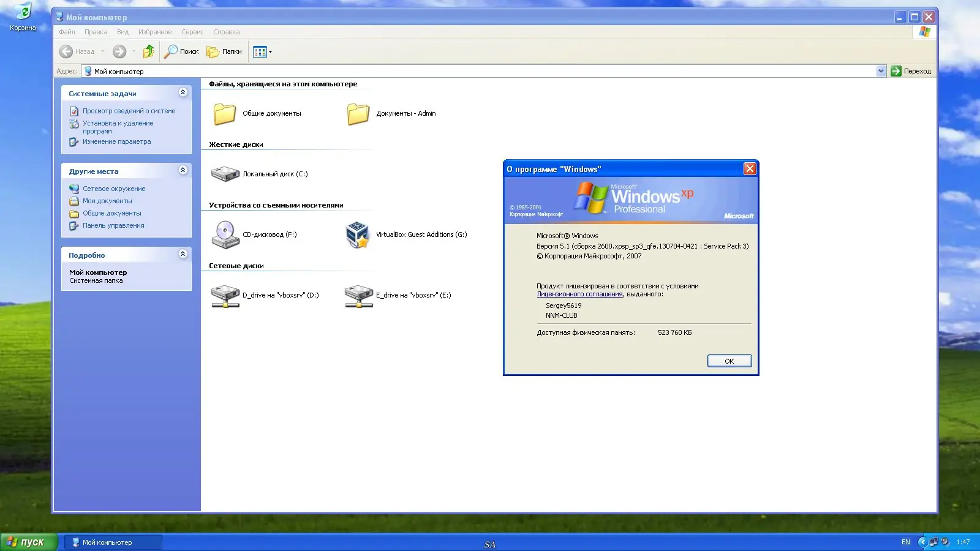Open the address bar dropdown list

pos(881,71)
